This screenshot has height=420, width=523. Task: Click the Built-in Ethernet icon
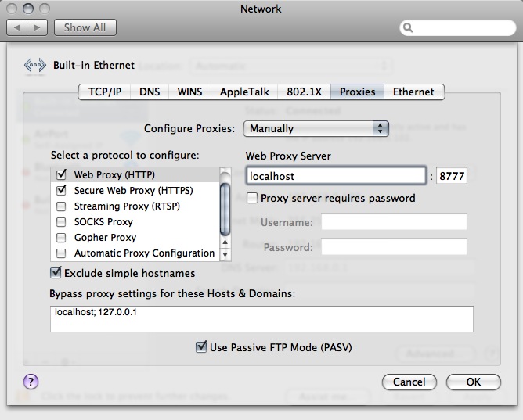(35, 65)
